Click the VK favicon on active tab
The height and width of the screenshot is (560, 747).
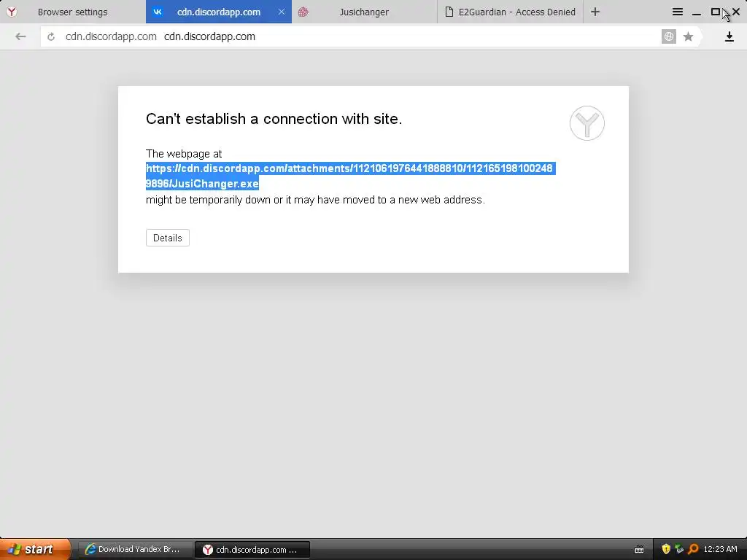tap(158, 12)
